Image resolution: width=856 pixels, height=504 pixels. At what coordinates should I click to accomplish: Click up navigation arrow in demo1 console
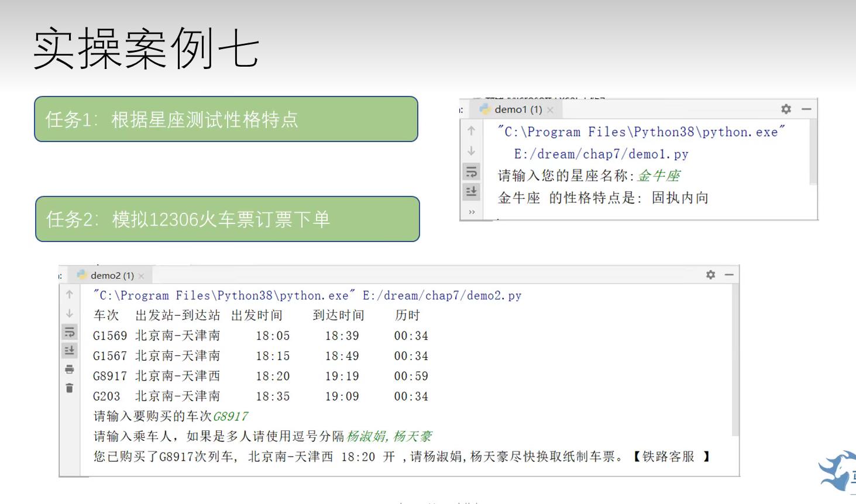pyautogui.click(x=472, y=132)
